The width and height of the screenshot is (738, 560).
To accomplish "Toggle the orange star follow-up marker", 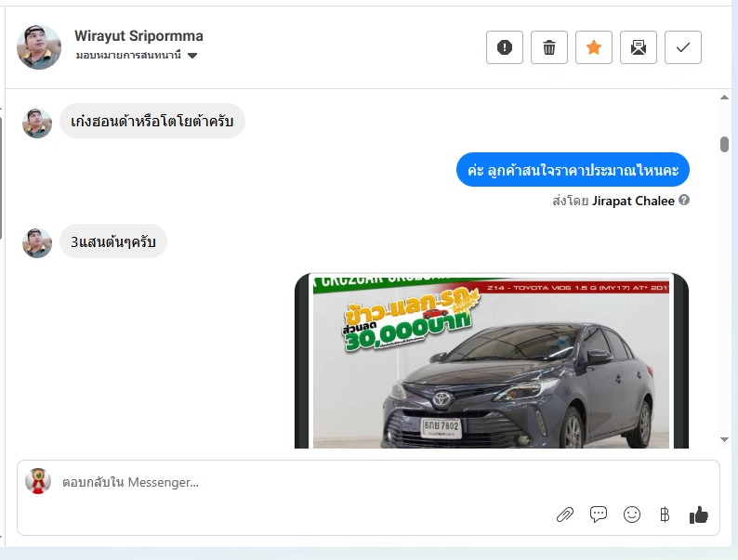I will point(594,47).
